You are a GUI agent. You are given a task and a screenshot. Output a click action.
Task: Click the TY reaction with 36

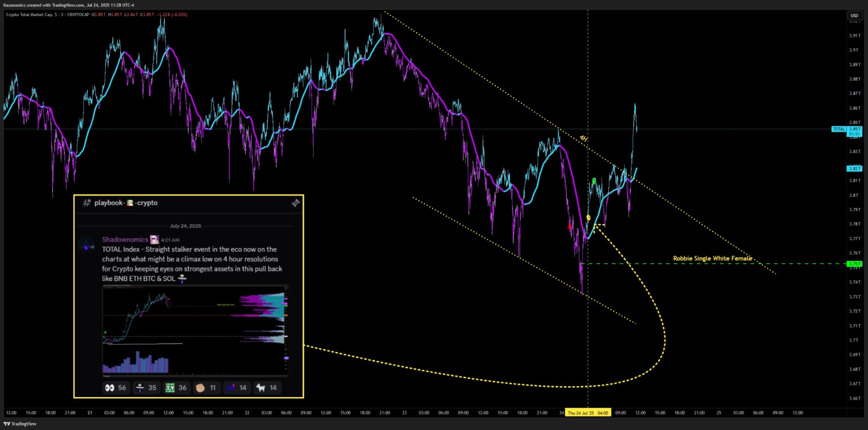point(176,388)
